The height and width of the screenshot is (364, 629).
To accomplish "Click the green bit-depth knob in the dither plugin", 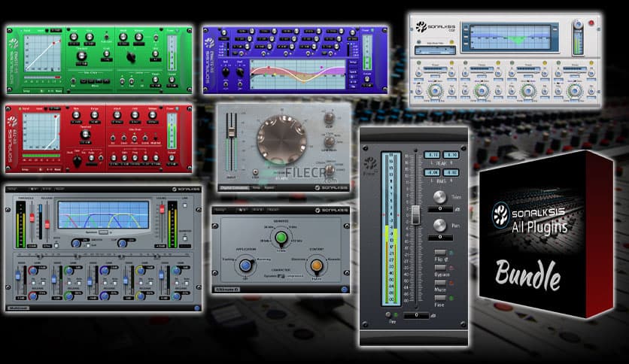I will coord(281,238).
